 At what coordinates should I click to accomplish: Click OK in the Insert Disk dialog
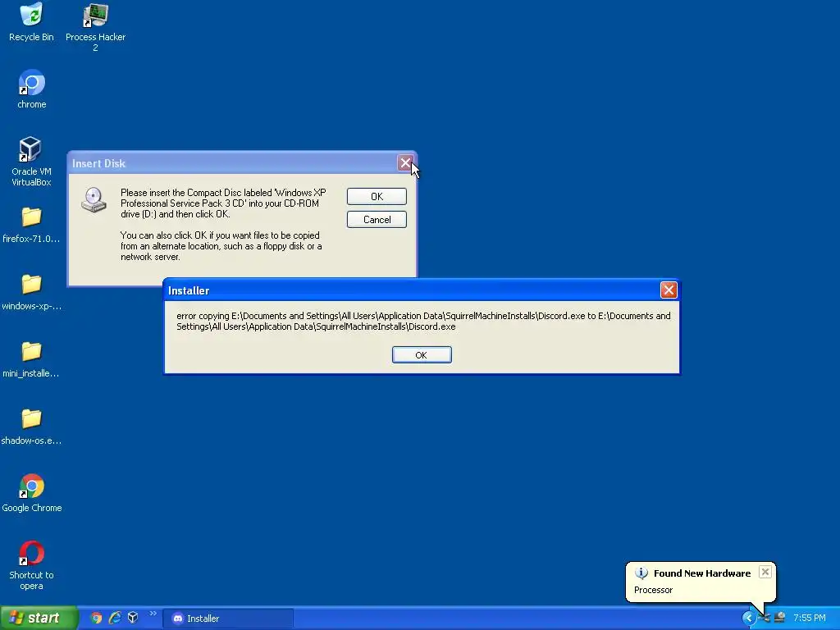(x=377, y=197)
